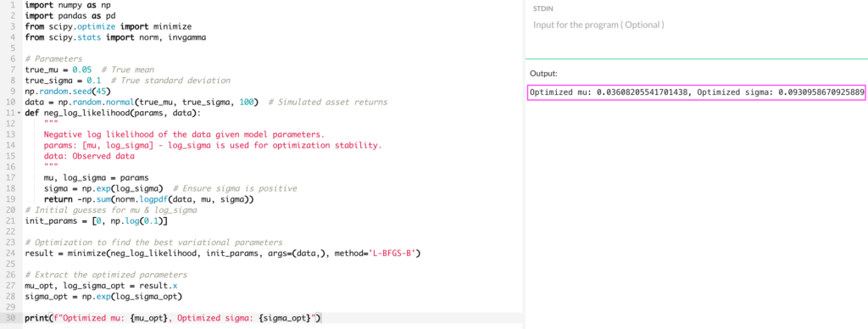Click the result = minimize line
The image size is (868, 329).
tap(224, 254)
